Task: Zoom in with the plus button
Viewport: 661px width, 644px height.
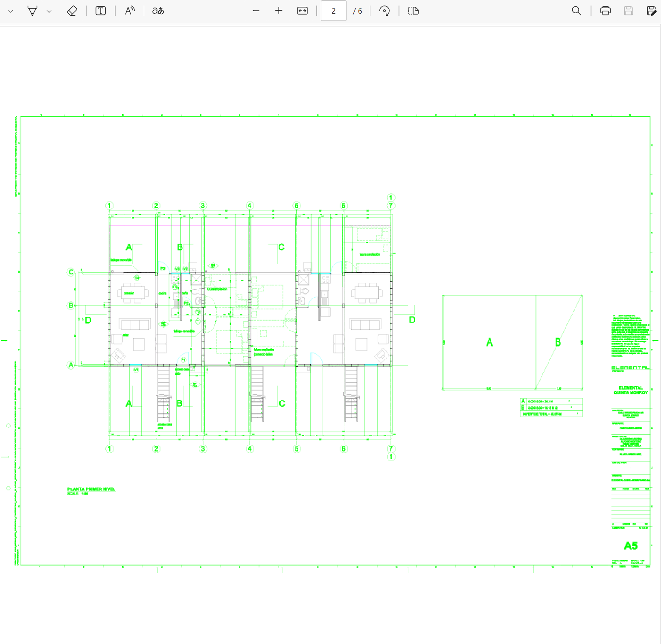Action: (279, 11)
